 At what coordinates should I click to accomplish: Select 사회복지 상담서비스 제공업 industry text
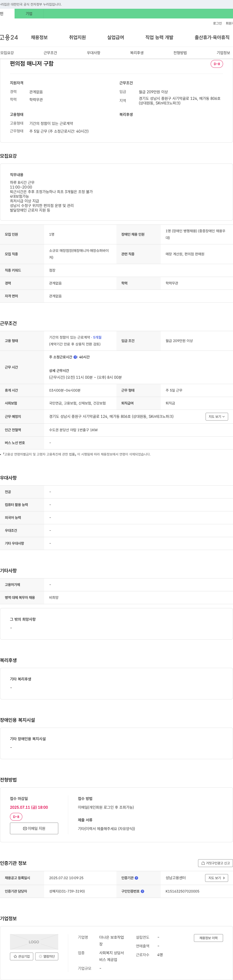click(111, 956)
